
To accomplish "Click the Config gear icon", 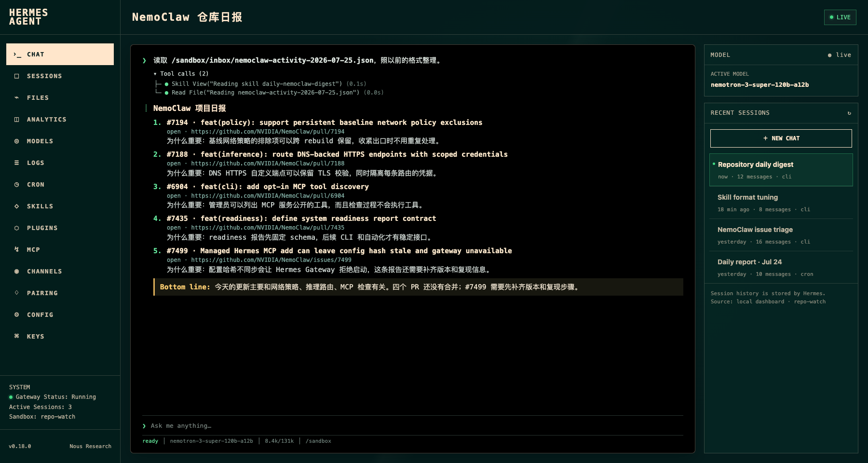I will click(x=17, y=315).
